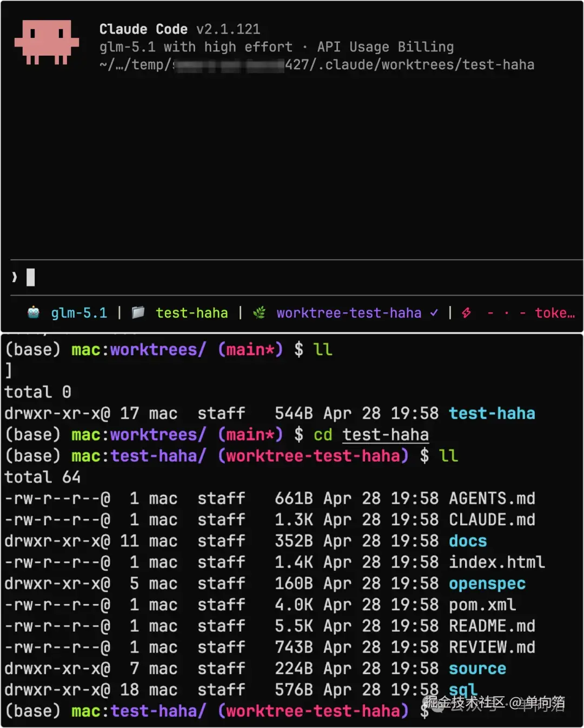Click the first 'll' command text
This screenshot has height=728, width=584.
[323, 350]
